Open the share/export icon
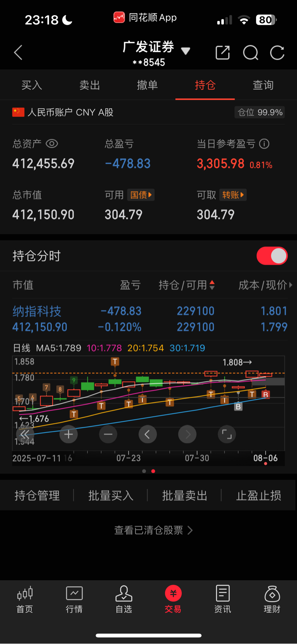297x644 pixels. (222, 52)
